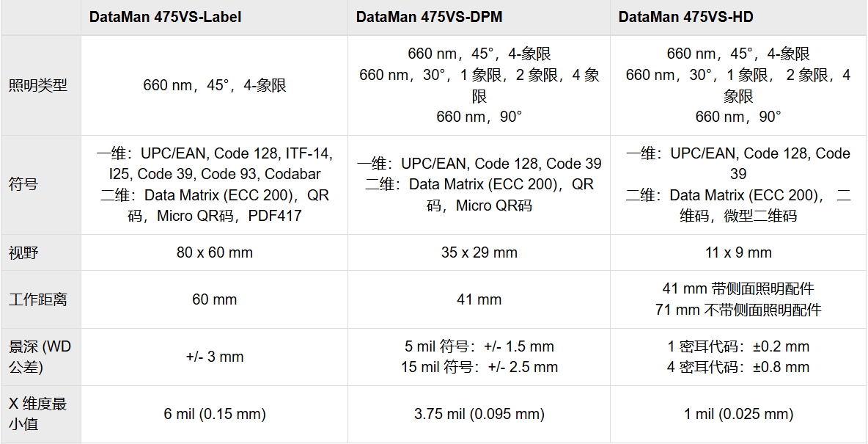868x444 pixels.
Task: Click the DataMan 475VS-Label column header
Action: (x=165, y=17)
